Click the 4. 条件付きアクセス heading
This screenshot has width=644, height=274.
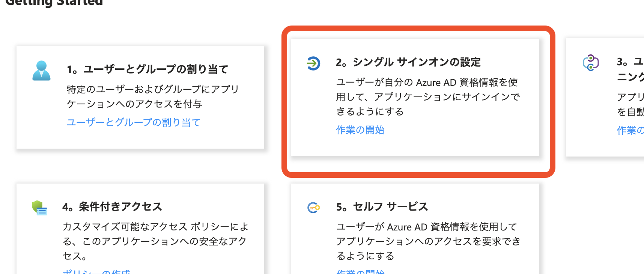112,207
